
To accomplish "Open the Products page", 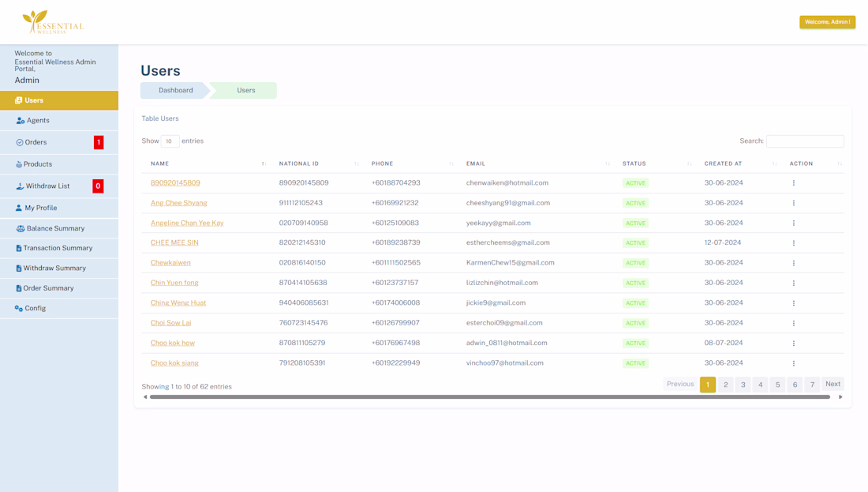I will (58, 164).
